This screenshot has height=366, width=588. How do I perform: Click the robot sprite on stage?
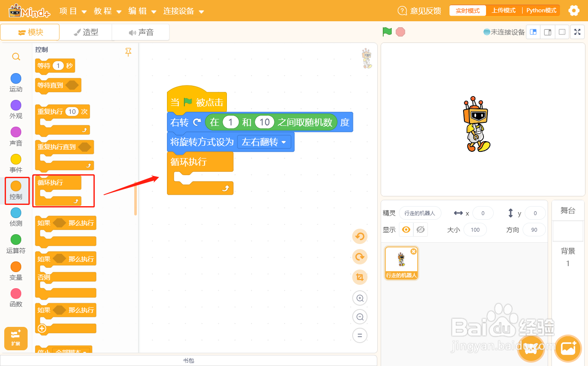point(476,124)
